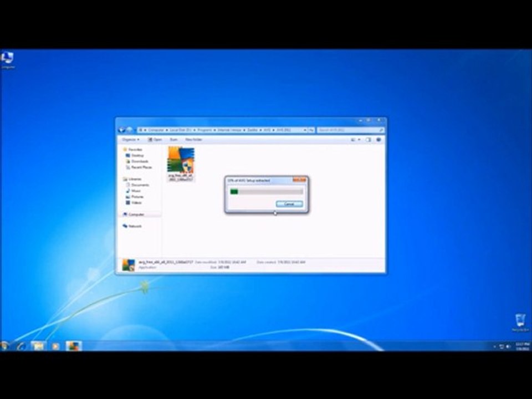
Task: Select the avg_free installer file icon
Action: click(x=181, y=163)
